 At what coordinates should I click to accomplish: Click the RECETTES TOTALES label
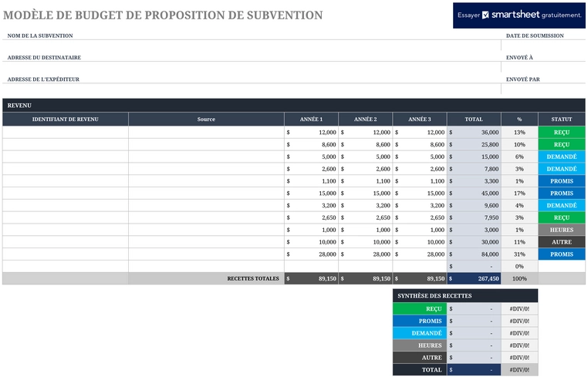pyautogui.click(x=253, y=278)
